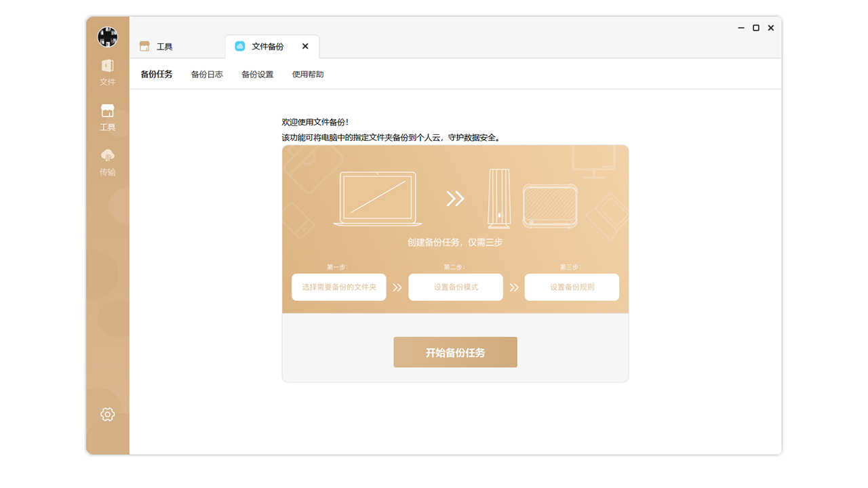Click 开始备份任务 button
The width and height of the screenshot is (868, 488).
(455, 352)
